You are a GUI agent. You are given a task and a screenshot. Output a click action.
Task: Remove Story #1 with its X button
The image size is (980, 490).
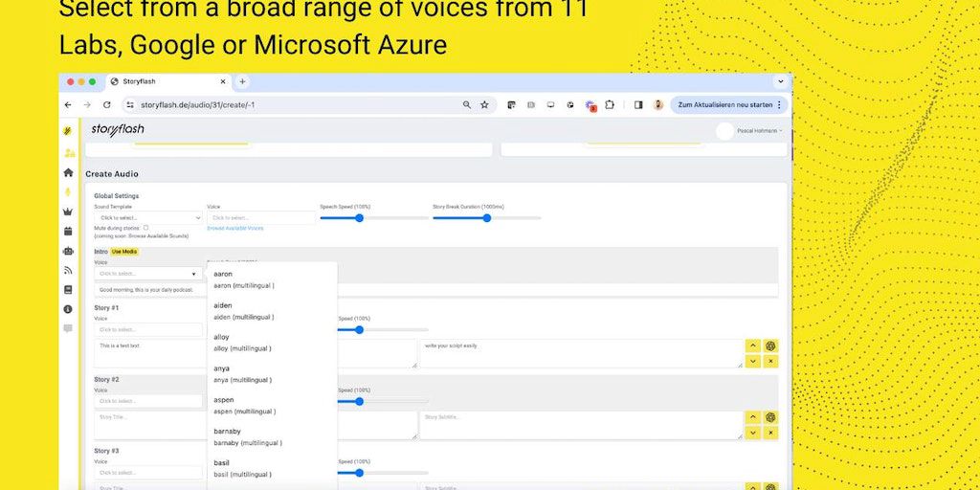click(x=770, y=361)
